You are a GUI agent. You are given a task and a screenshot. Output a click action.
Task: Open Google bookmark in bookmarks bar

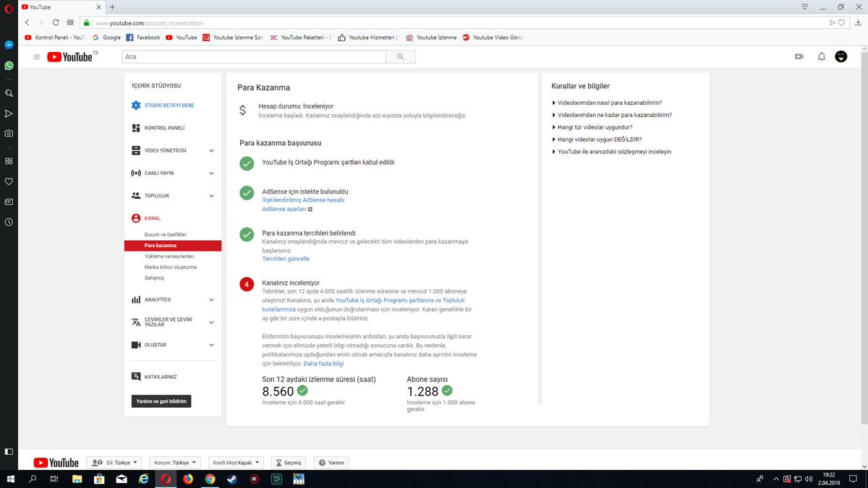coord(107,38)
